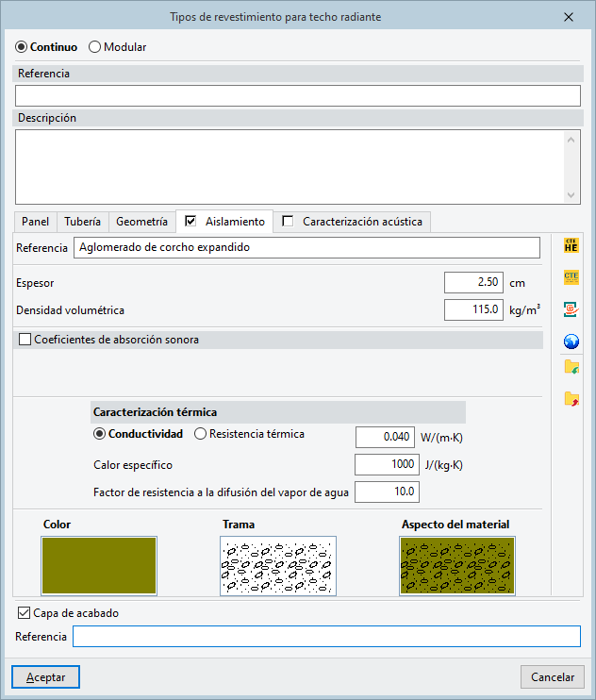This screenshot has height=700, width=596.
Task: Click the Cancelar button
Action: pos(553,677)
